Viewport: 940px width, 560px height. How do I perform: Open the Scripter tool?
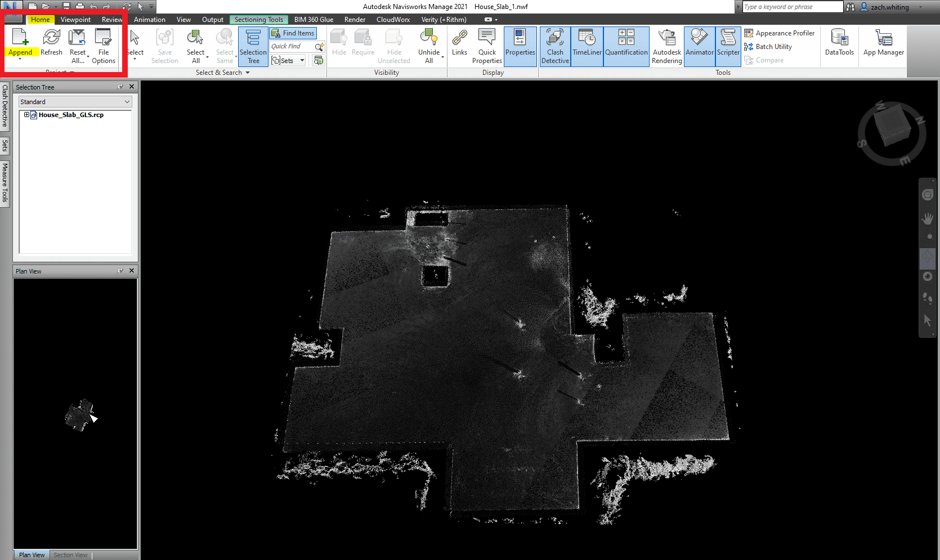tap(728, 45)
